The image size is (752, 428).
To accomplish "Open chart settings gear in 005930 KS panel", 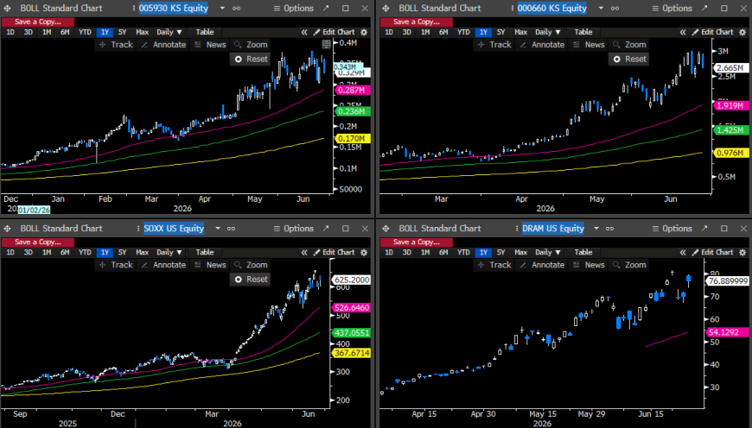I will tap(364, 32).
